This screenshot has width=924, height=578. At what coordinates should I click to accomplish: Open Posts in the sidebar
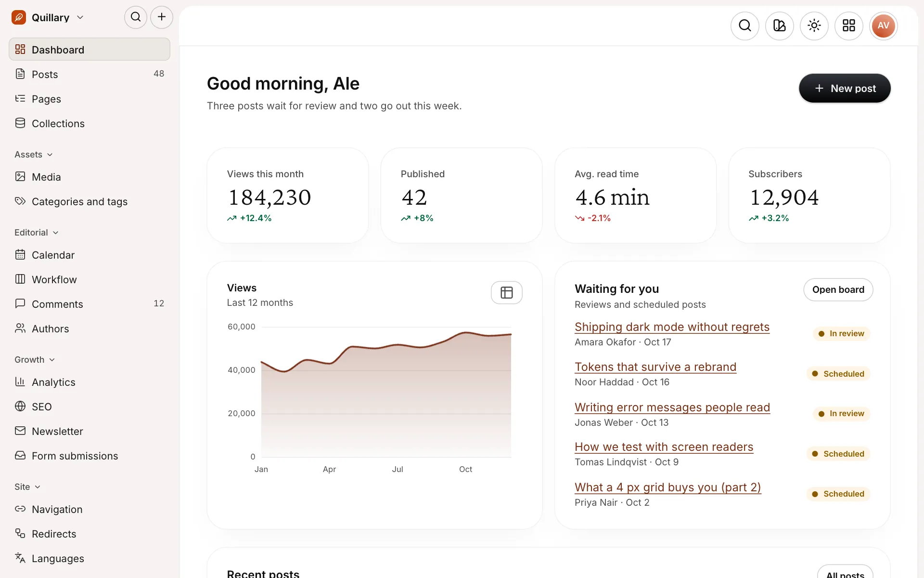90,74
